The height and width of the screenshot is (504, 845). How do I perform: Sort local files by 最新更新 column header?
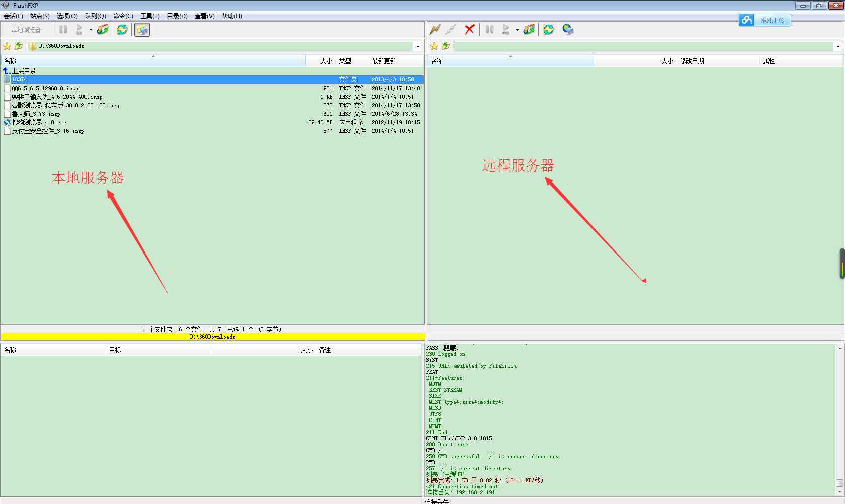click(x=396, y=61)
